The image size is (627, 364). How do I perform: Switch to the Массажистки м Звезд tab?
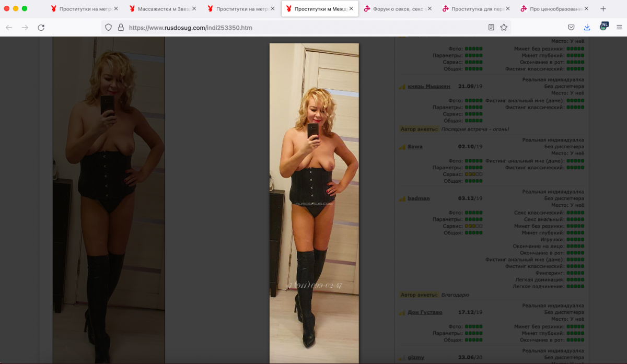click(x=161, y=9)
